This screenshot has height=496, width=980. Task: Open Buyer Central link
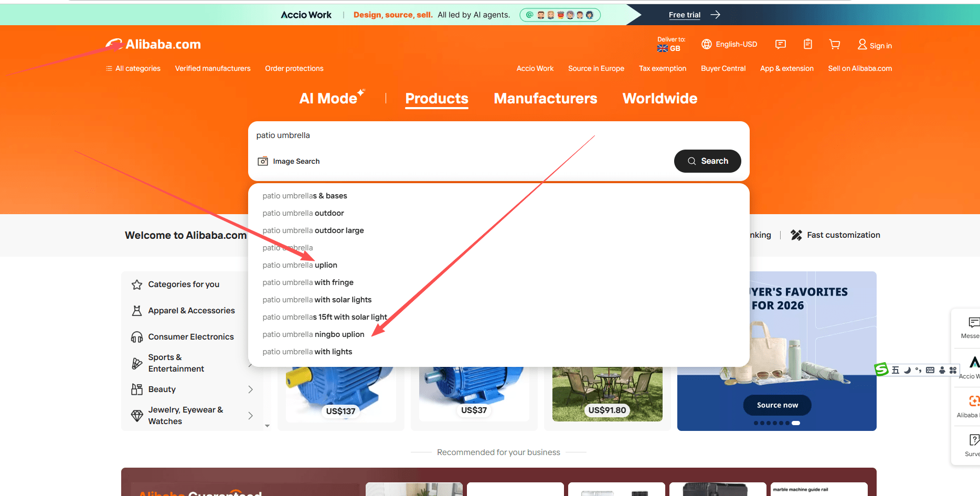(x=723, y=68)
